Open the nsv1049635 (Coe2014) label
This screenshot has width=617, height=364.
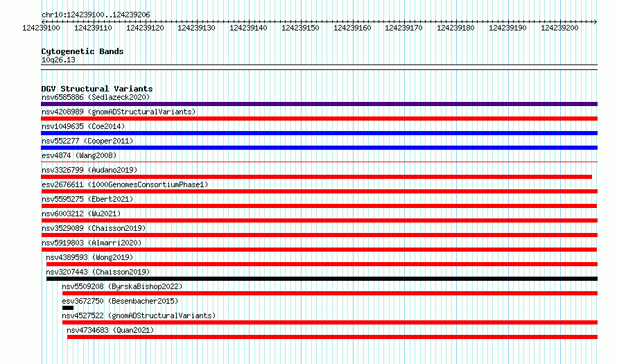tap(83, 126)
